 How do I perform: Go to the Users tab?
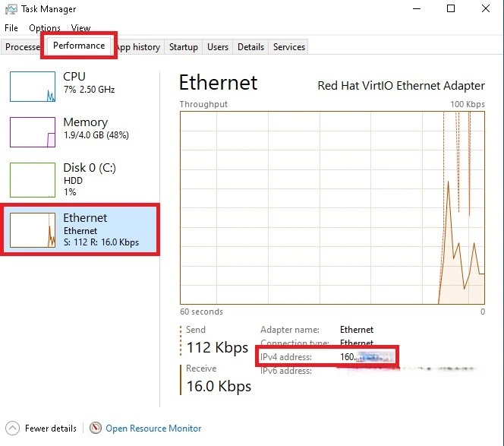(x=218, y=47)
